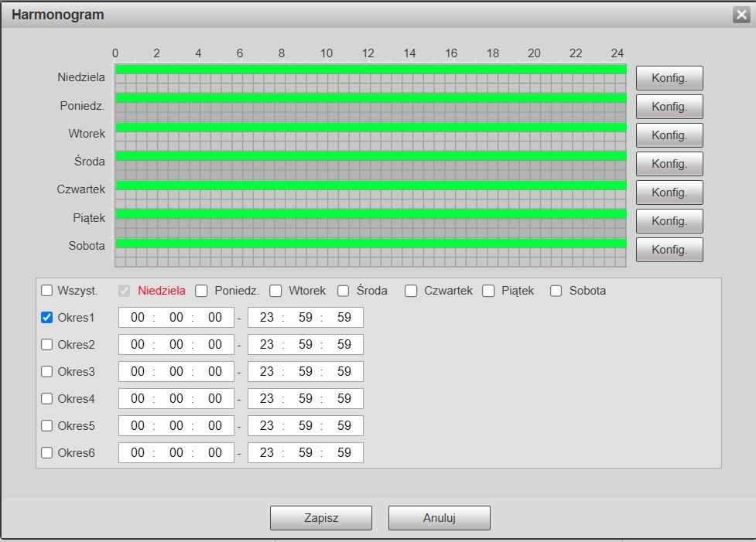This screenshot has width=756, height=542.
Task: Click Okres1 start minute field
Action: pos(176,318)
